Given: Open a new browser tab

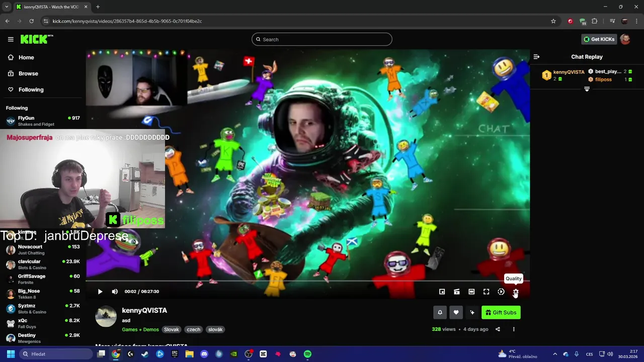Looking at the screenshot, I should click(98, 7).
